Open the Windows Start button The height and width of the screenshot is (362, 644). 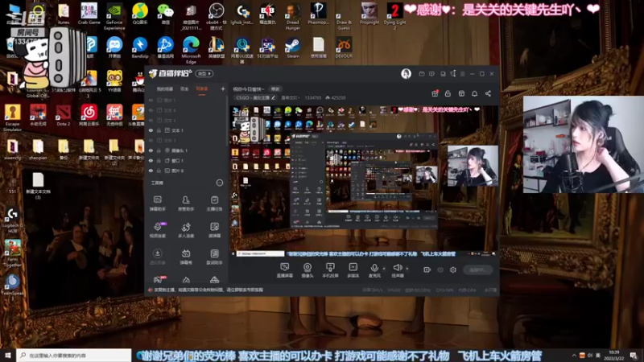click(x=8, y=355)
